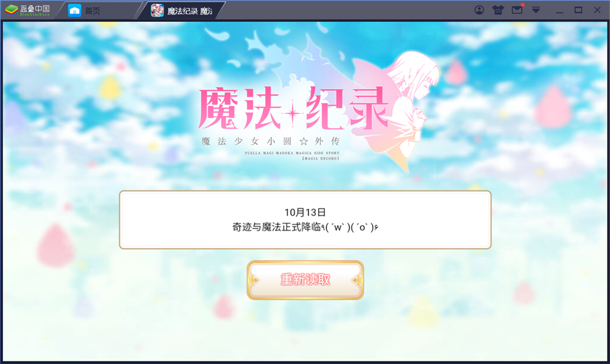Open the account profile icon

(479, 10)
